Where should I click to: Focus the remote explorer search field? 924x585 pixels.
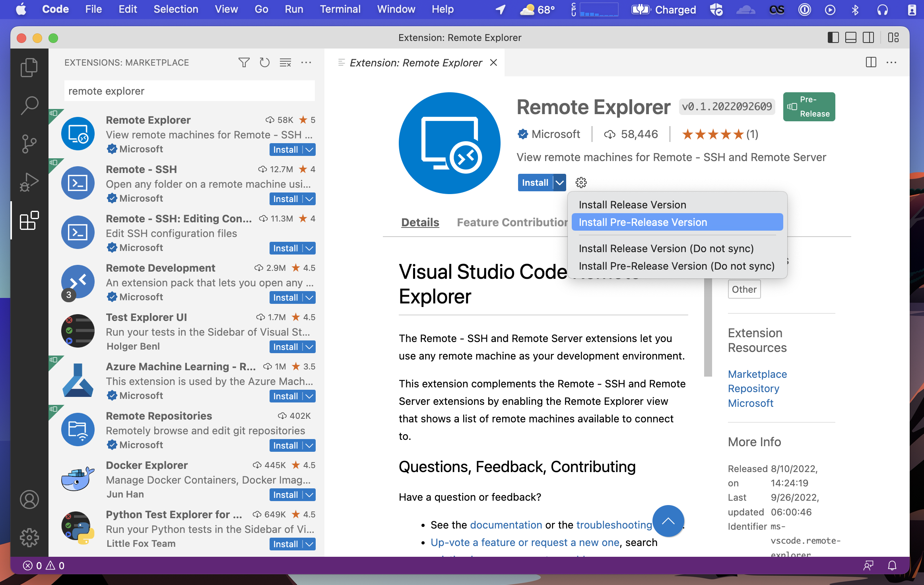pos(190,91)
